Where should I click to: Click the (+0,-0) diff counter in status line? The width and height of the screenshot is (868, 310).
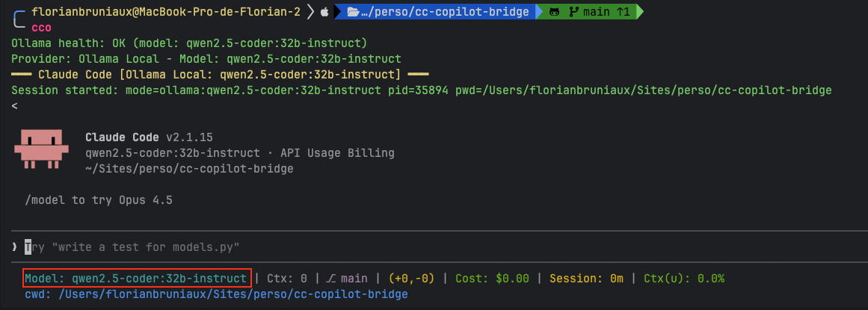(x=410, y=279)
